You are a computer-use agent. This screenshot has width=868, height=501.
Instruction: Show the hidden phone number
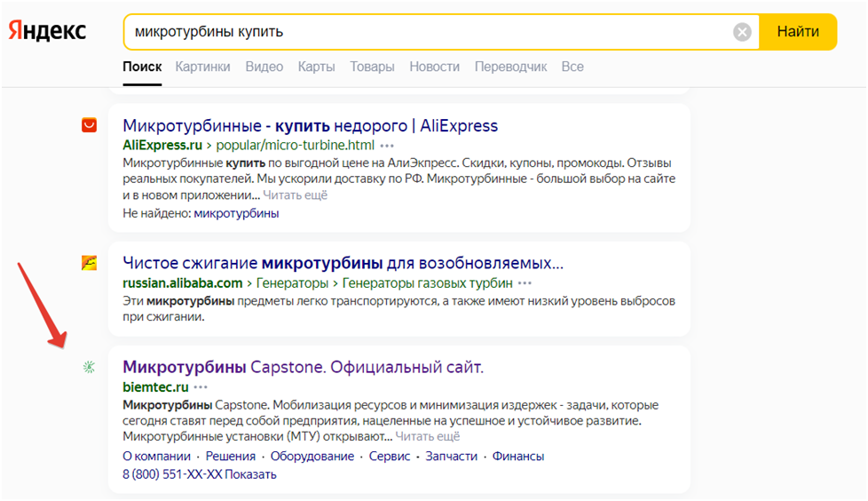click(x=250, y=474)
